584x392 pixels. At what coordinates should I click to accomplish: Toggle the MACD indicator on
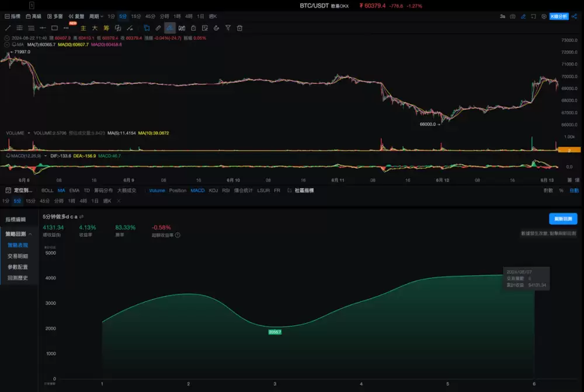(x=197, y=190)
